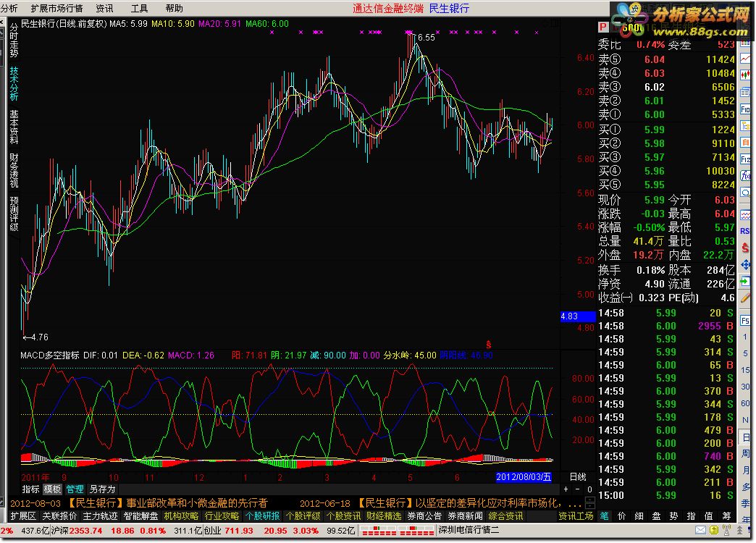756x543 pixels.
Task: Open 基本资料 sidebar tab
Action: [x=14, y=127]
